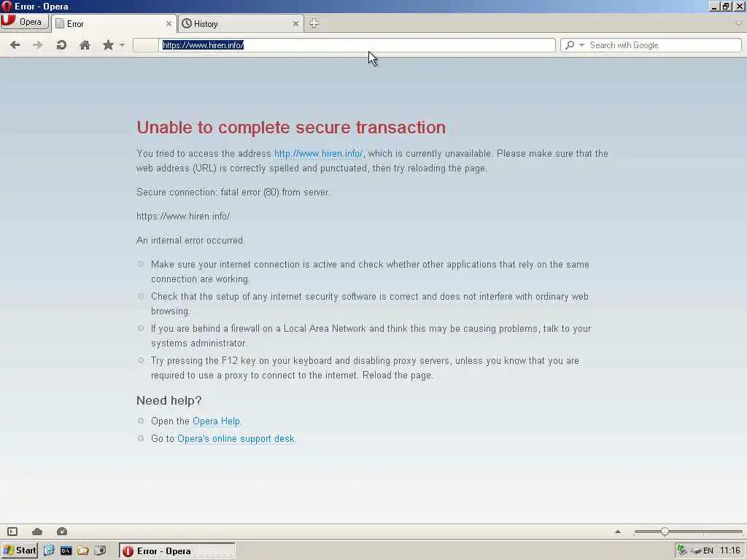Screen dimensions: 747x560
Task: Open Opera's online support desk link
Action: pos(236,438)
